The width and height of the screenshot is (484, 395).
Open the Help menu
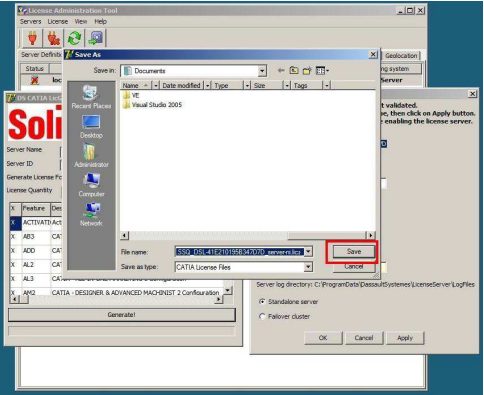[100, 22]
